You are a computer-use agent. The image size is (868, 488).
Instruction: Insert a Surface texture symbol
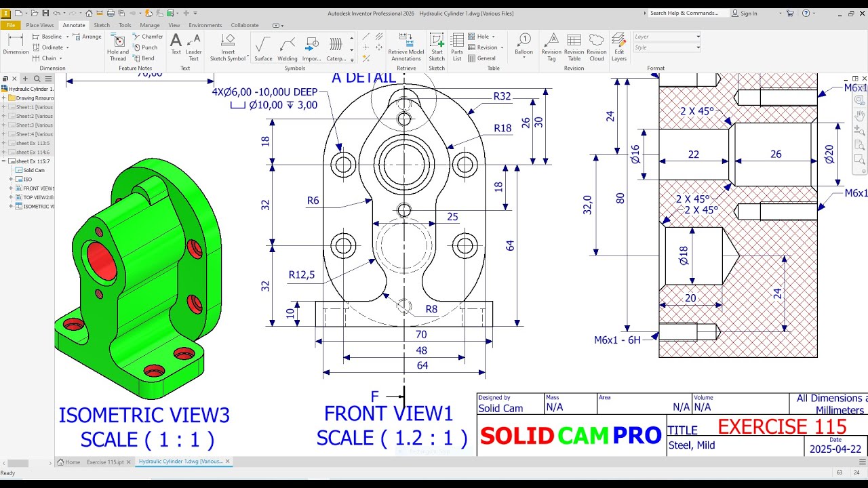(x=263, y=48)
